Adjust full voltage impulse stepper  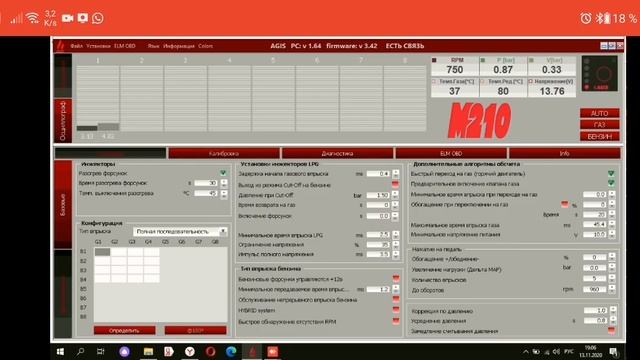[x=396, y=254]
